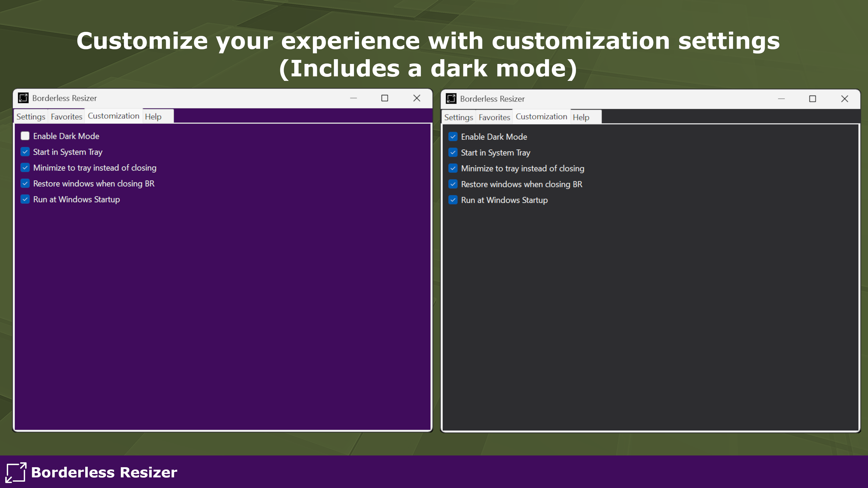Minimize the dark-themed window
Screen dimensions: 868x488
[781, 99]
